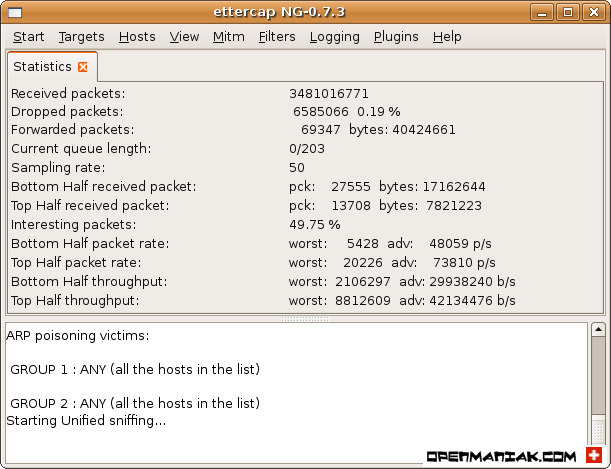Open the Plugins menu
Viewport: 611px width, 469px height.
coord(396,37)
